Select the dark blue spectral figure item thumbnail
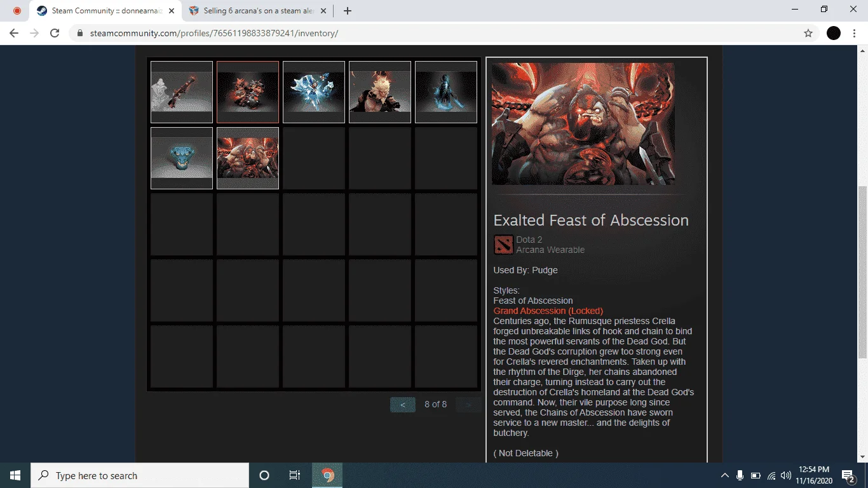The width and height of the screenshot is (868, 488). click(x=446, y=92)
